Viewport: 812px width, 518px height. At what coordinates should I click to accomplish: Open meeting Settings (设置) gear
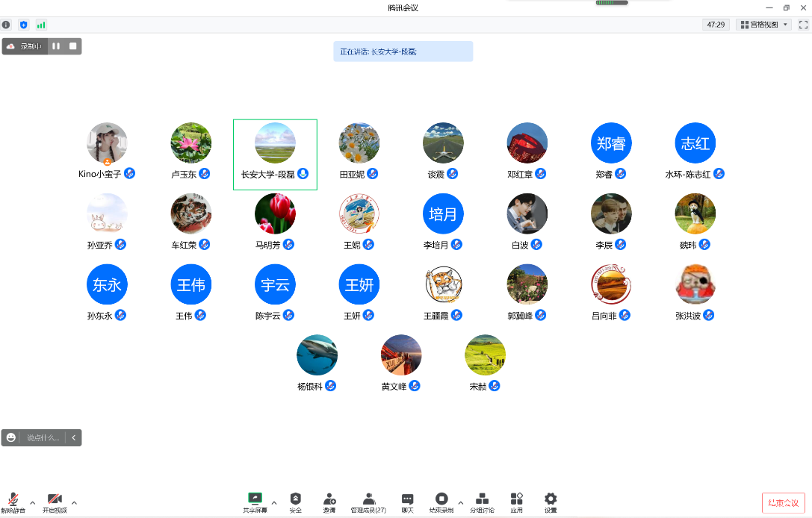coord(551,502)
